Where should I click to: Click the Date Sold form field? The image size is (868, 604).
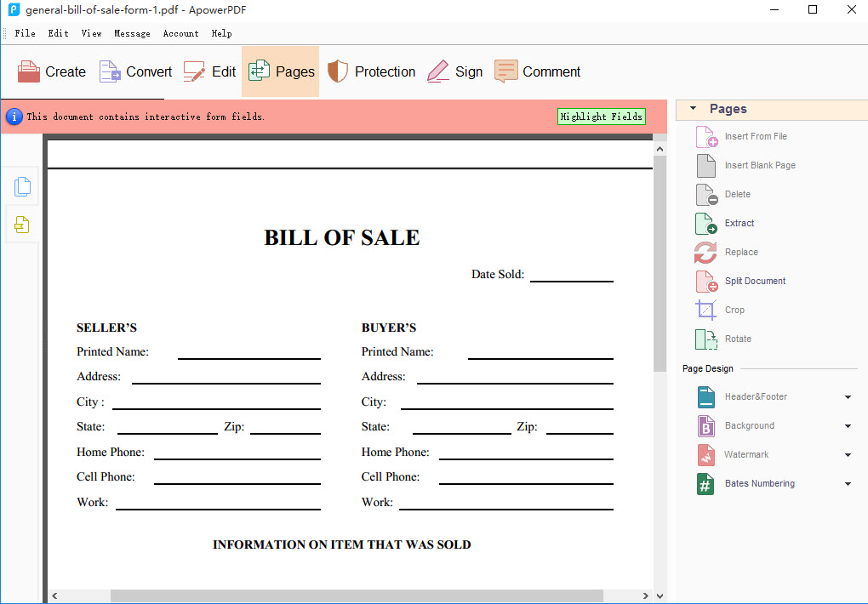[571, 275]
